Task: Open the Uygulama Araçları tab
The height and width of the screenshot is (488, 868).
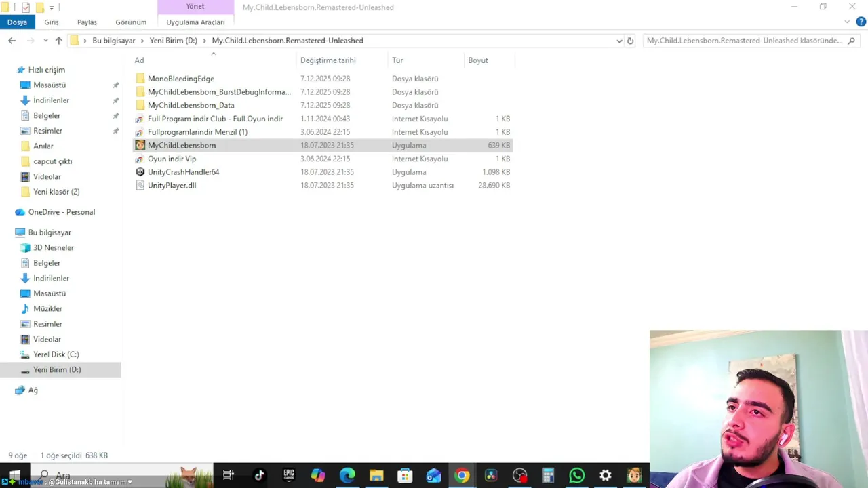Action: click(x=195, y=22)
